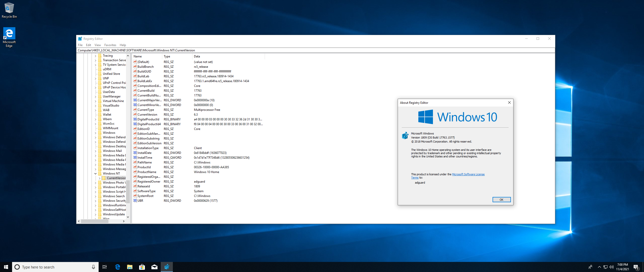This screenshot has width=644, height=272.
Task: Click the Tracing folder icon in tree
Action: coord(100,56)
